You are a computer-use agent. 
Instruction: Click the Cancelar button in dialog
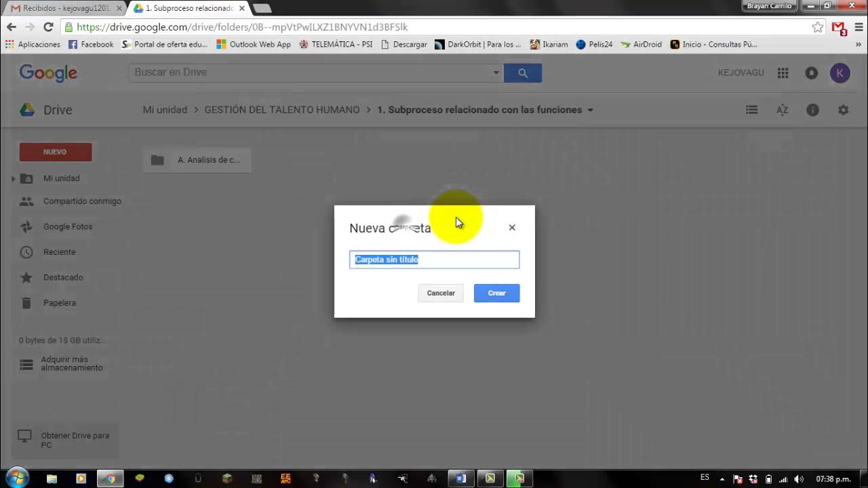441,293
